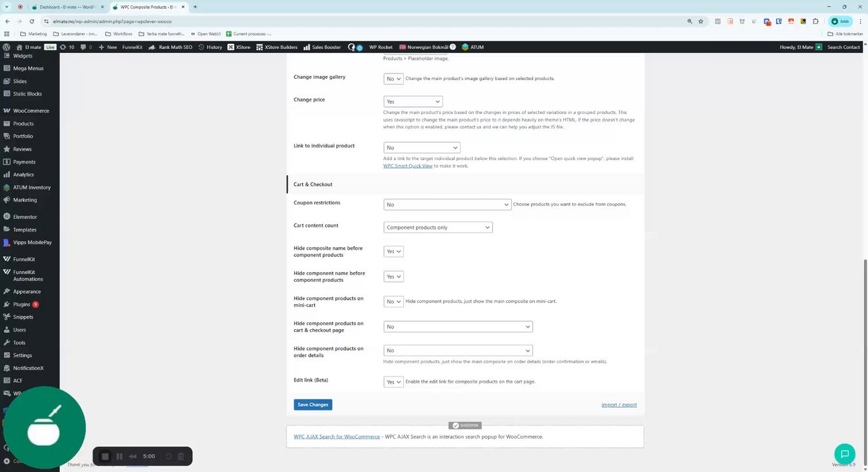Open Hide component products on cart & checkout dropdown
The width and height of the screenshot is (868, 472).
click(458, 326)
